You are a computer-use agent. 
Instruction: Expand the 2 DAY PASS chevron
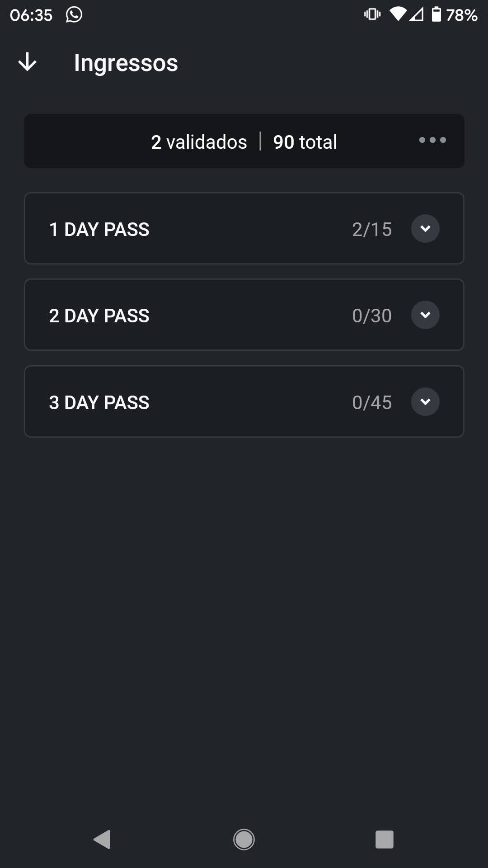click(425, 315)
